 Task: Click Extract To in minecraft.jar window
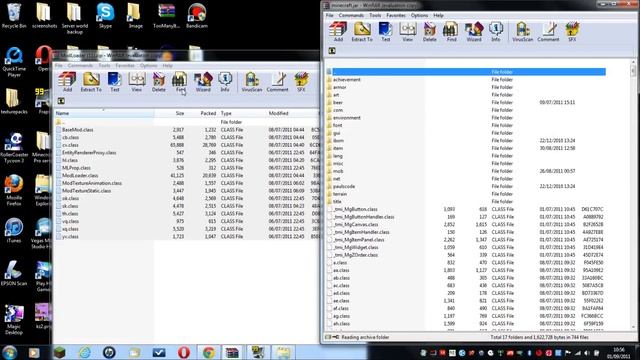(362, 32)
